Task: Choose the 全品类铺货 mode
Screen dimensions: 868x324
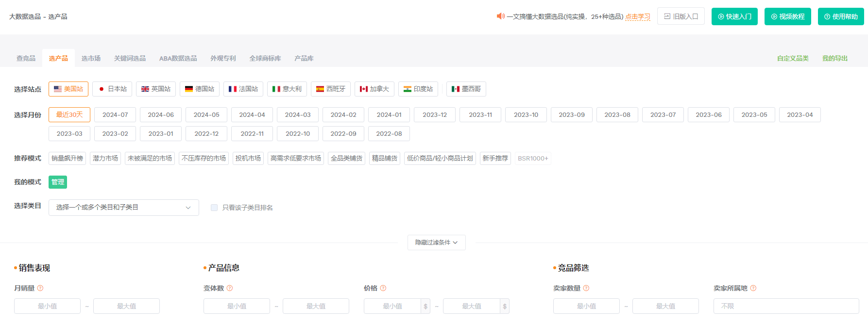Action: 346,159
